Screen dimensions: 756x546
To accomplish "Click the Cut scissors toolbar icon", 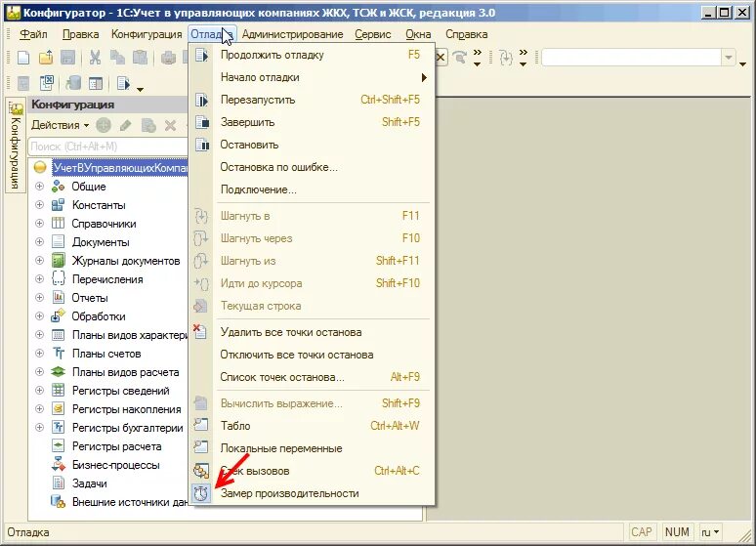I will coord(95,58).
